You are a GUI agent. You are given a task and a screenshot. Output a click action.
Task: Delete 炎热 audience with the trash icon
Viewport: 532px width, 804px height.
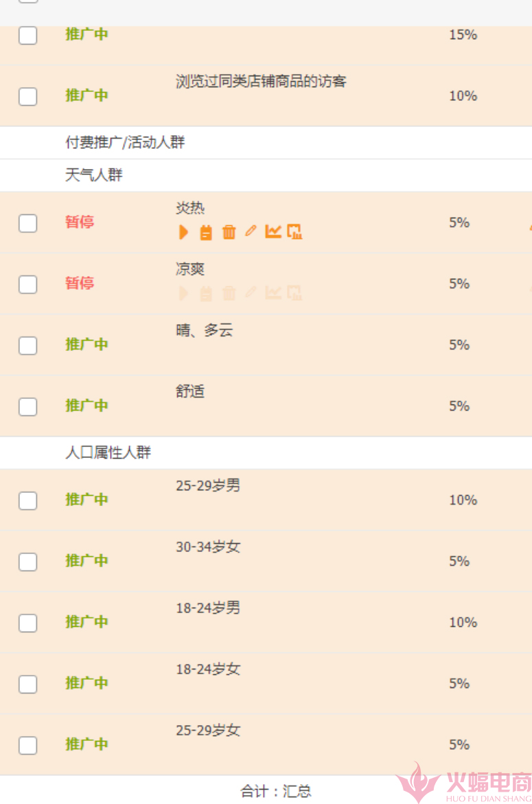coord(229,232)
